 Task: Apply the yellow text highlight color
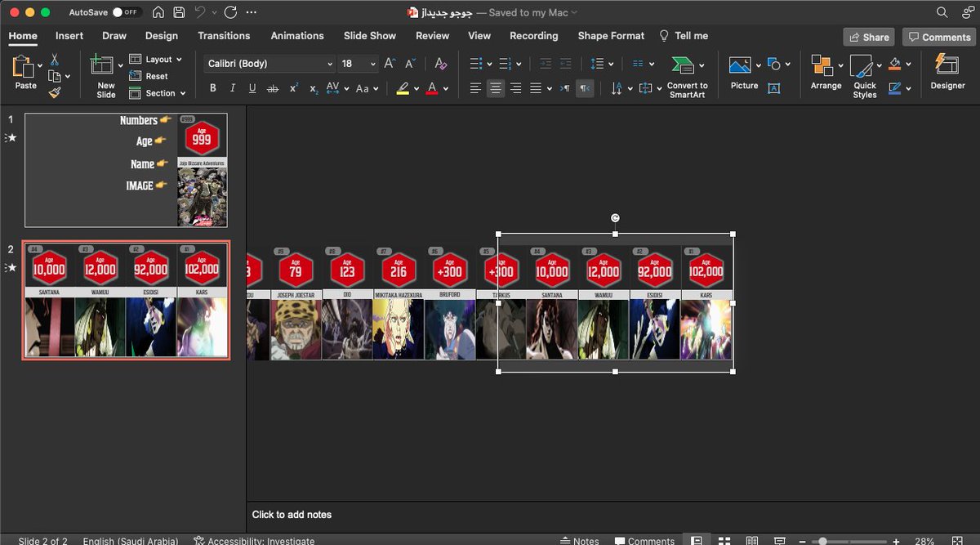[403, 88]
